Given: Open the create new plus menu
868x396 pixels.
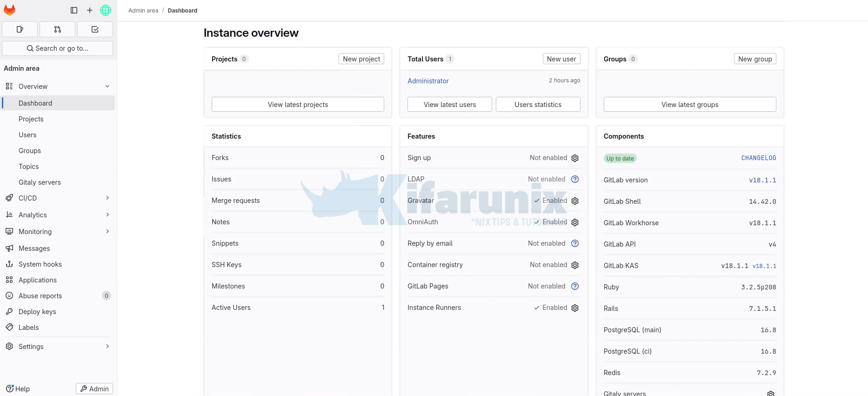Looking at the screenshot, I should (x=90, y=10).
